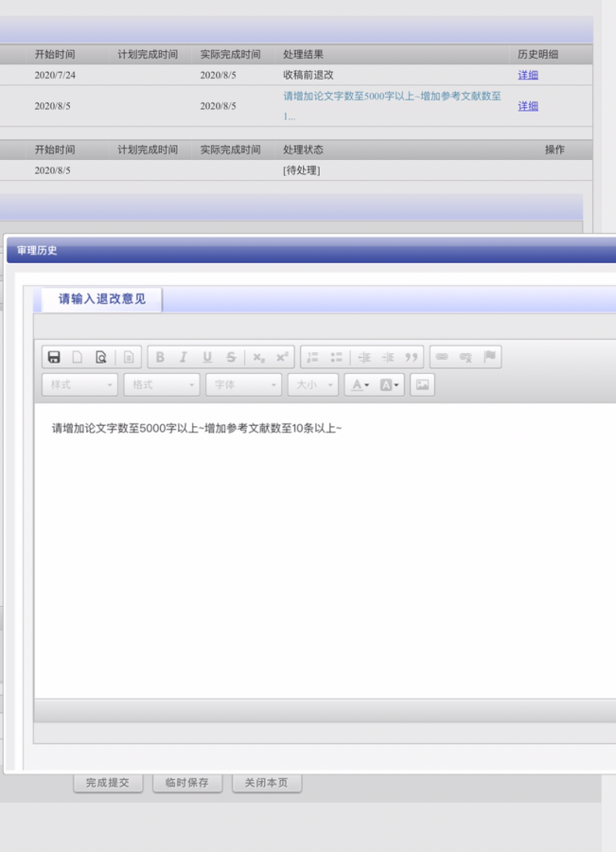Image resolution: width=616 pixels, height=852 pixels.
Task: Click the 操作 column header
Action: pos(554,150)
